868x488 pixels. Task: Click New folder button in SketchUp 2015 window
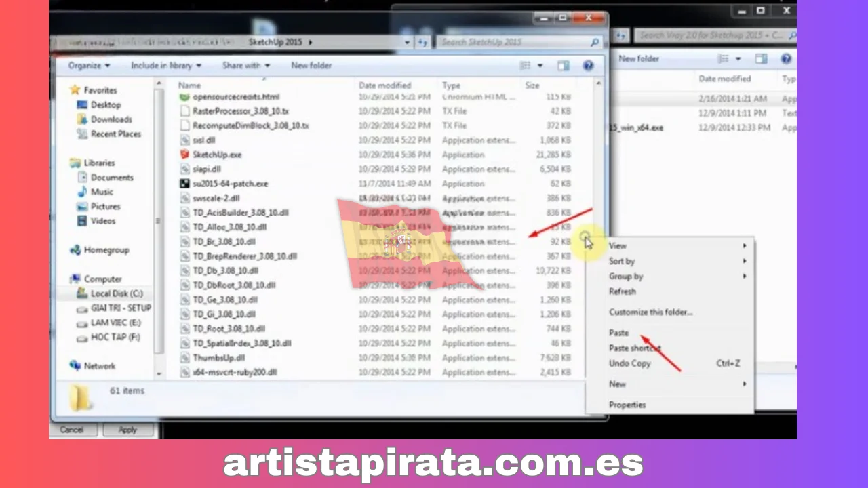coord(311,66)
